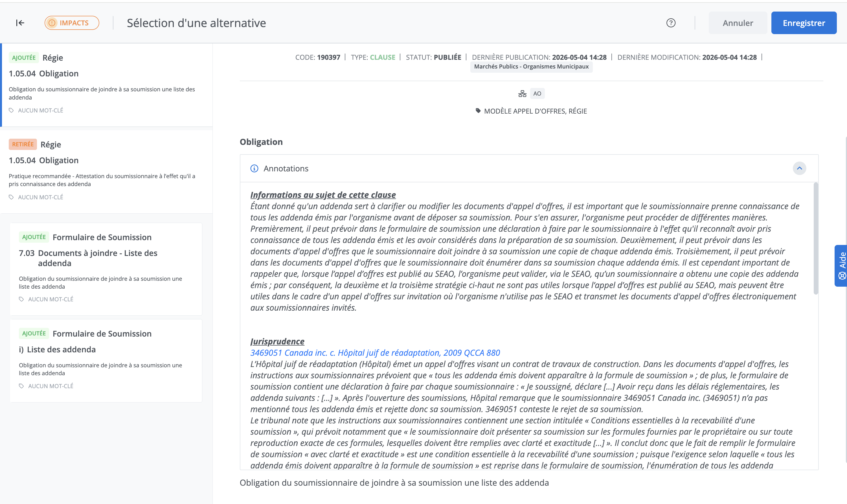Click keyword tag icon under retirée Régie card
This screenshot has height=504, width=847.
tap(11, 197)
